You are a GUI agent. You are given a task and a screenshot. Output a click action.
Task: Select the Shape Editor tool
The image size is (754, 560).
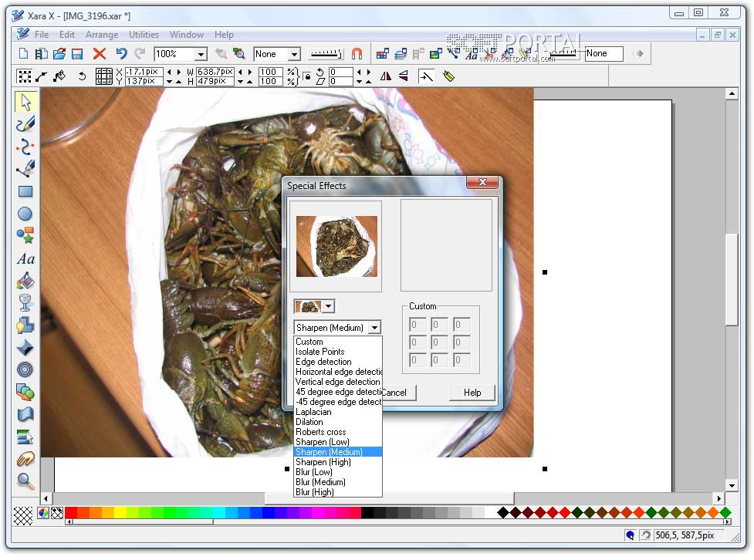(x=25, y=147)
